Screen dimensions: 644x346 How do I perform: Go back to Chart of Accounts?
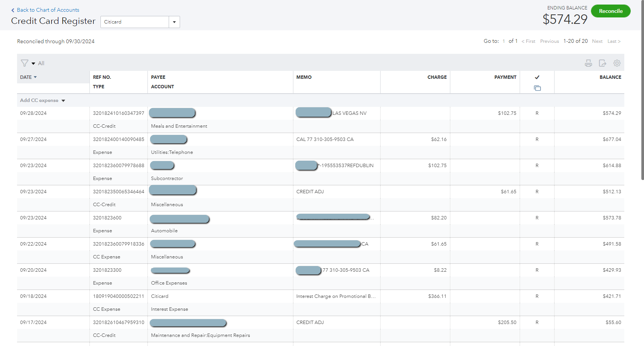[48, 10]
